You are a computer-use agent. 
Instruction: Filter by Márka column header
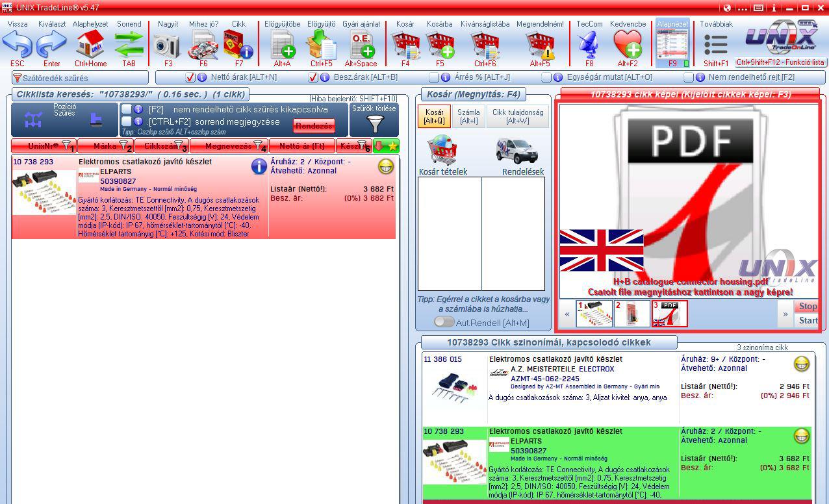click(x=105, y=146)
